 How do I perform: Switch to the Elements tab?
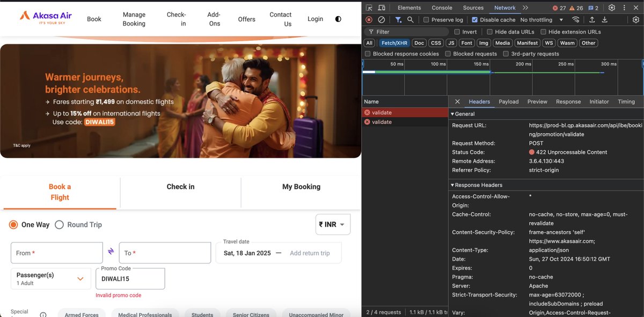tap(409, 8)
